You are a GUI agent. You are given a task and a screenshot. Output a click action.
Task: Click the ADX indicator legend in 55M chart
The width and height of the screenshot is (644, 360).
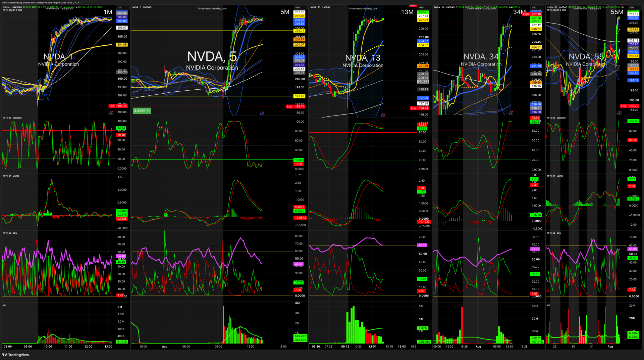pyautogui.click(x=554, y=233)
